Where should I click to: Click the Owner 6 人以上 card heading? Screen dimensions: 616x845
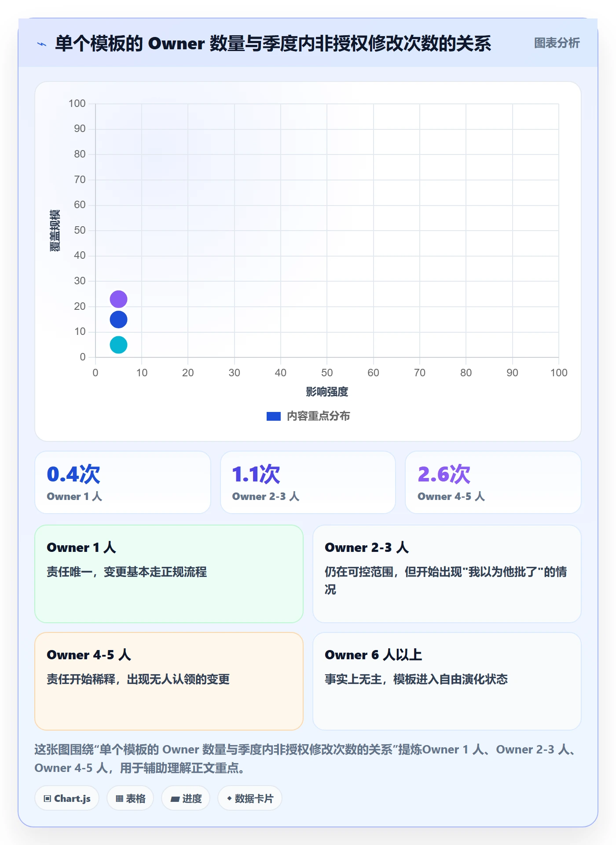373,655
